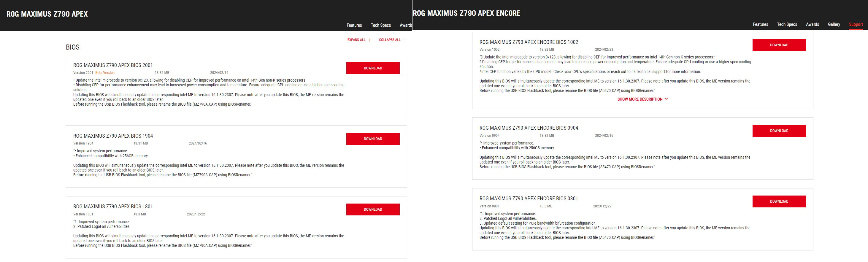Click the ROG MAXIMUS Z790 APEX page title

(47, 14)
